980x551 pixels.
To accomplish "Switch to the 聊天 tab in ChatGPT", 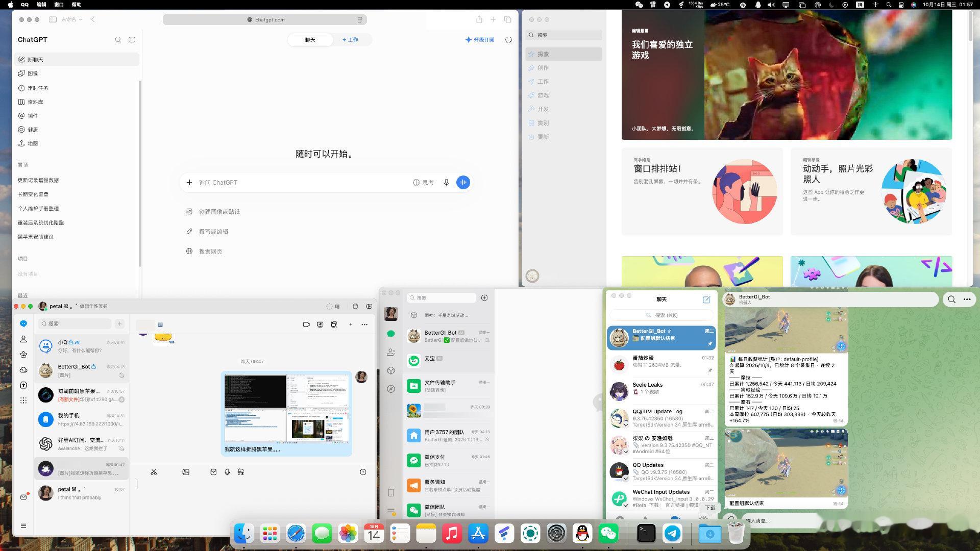I will coord(310,40).
